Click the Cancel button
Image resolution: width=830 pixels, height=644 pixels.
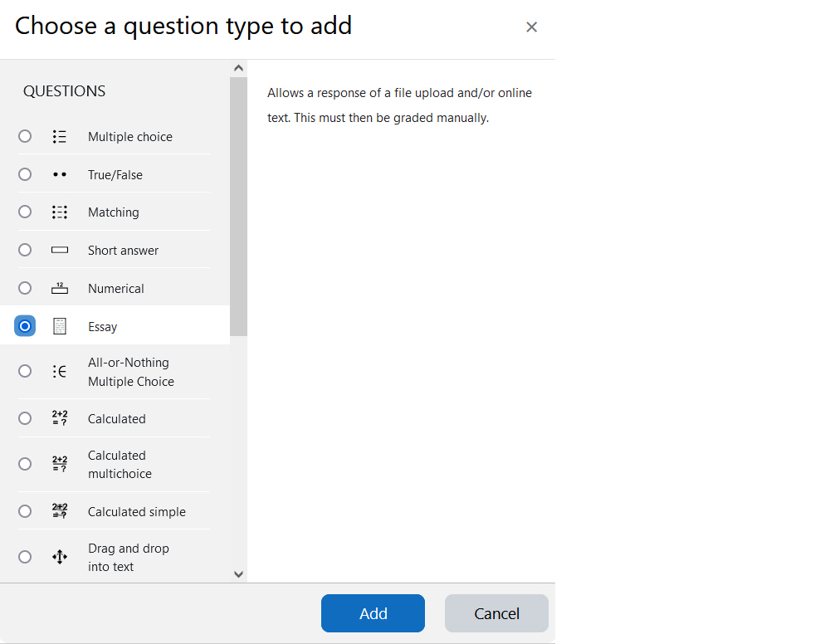click(496, 613)
